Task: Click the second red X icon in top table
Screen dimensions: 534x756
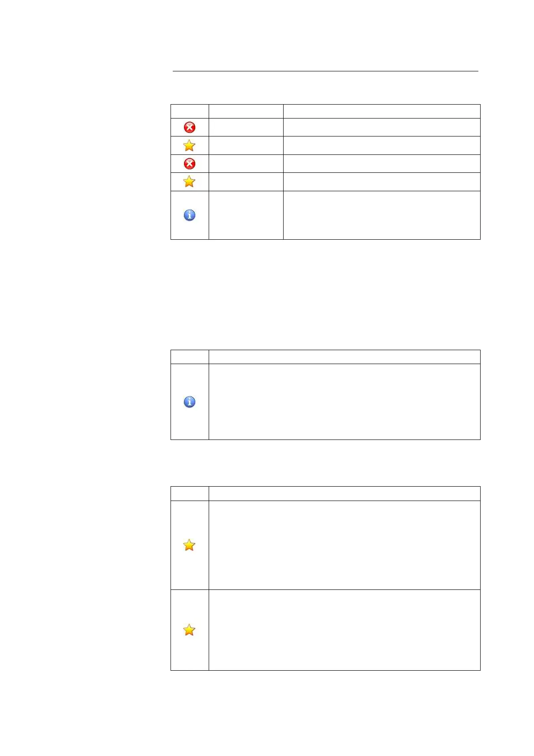Action: [x=190, y=164]
